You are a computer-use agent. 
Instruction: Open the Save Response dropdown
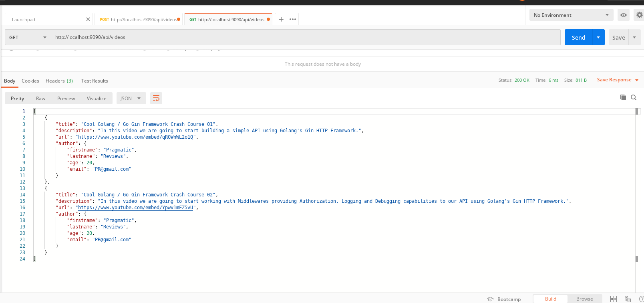618,80
